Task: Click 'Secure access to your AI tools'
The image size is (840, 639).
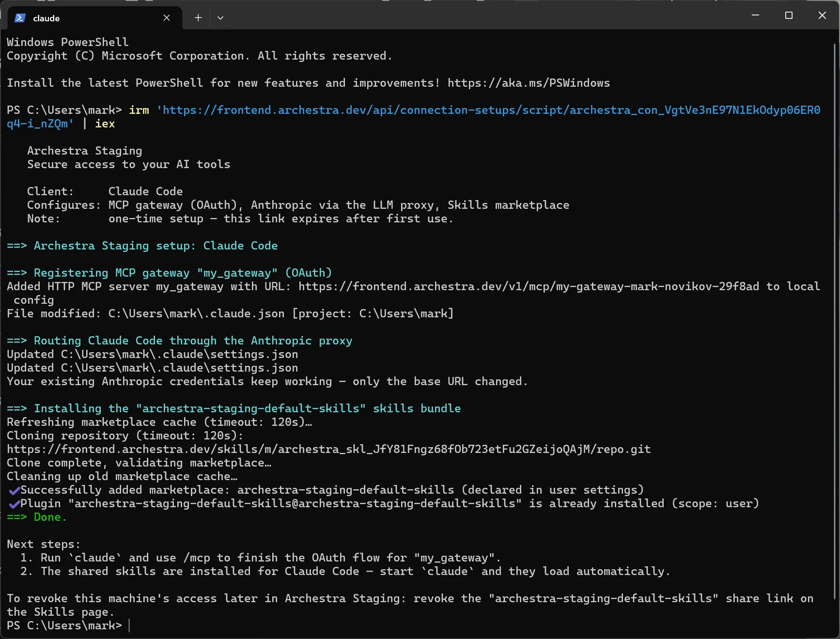Action: [129, 164]
